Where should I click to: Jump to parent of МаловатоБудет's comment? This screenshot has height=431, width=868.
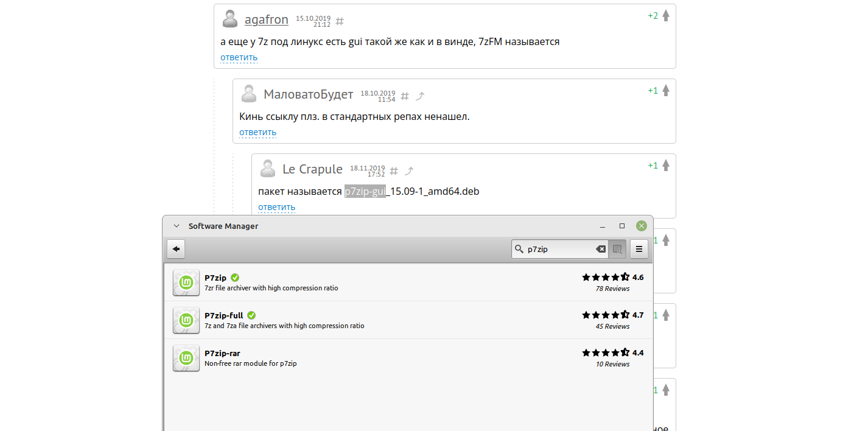420,96
